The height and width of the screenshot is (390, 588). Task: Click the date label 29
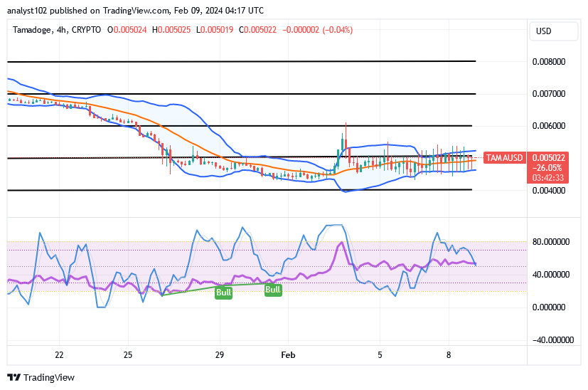(x=220, y=354)
